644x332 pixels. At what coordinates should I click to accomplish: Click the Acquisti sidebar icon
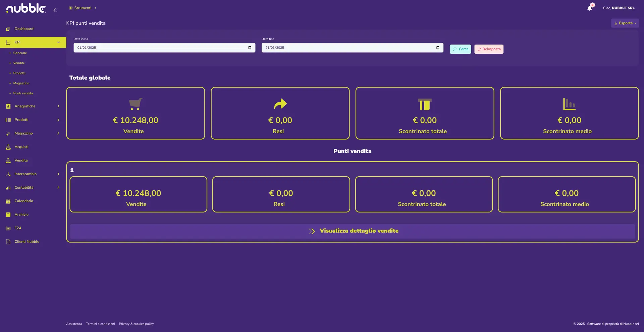(8, 147)
